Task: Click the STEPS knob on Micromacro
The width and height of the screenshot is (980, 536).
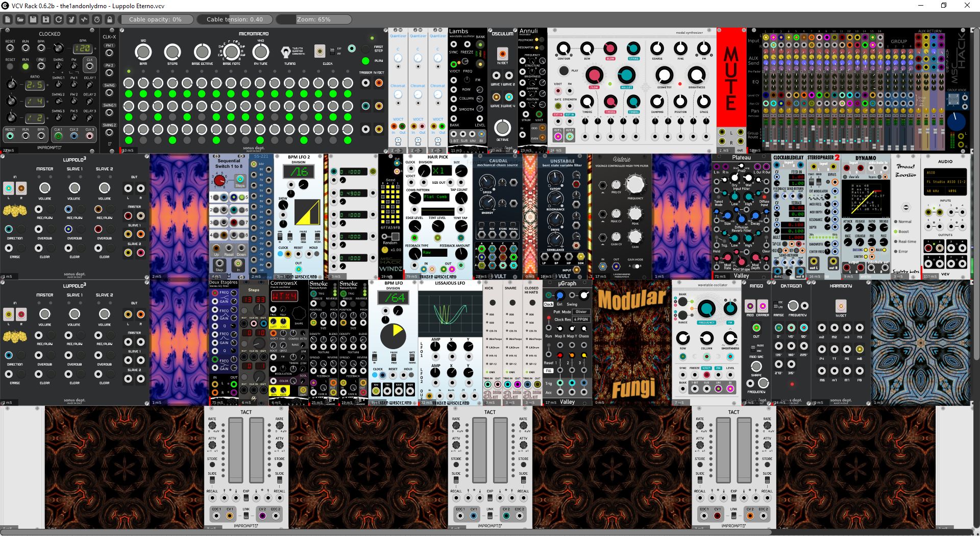Action: click(x=173, y=52)
